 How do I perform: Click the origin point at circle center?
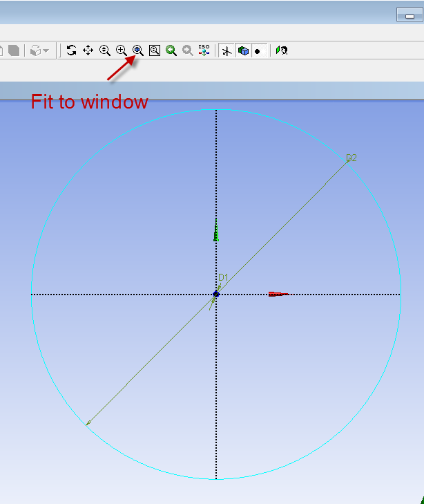[216, 294]
